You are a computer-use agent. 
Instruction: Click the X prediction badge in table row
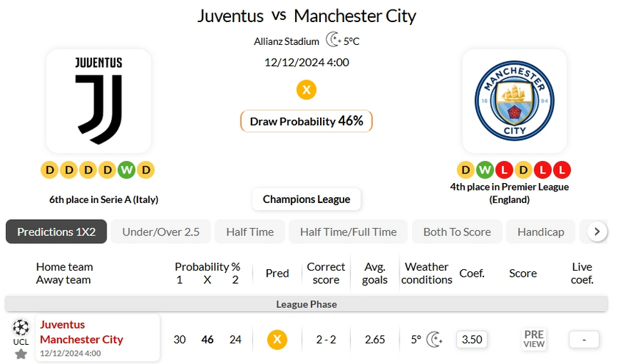[x=277, y=340]
